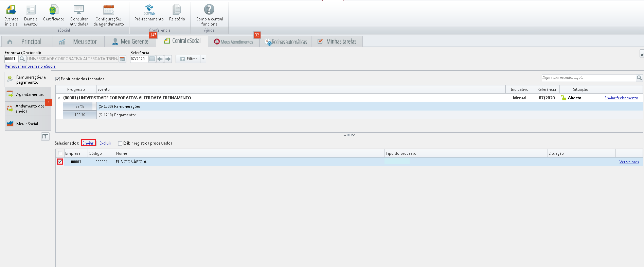Switch to the Meu Gerente tab
644x267 pixels.
(x=130, y=41)
